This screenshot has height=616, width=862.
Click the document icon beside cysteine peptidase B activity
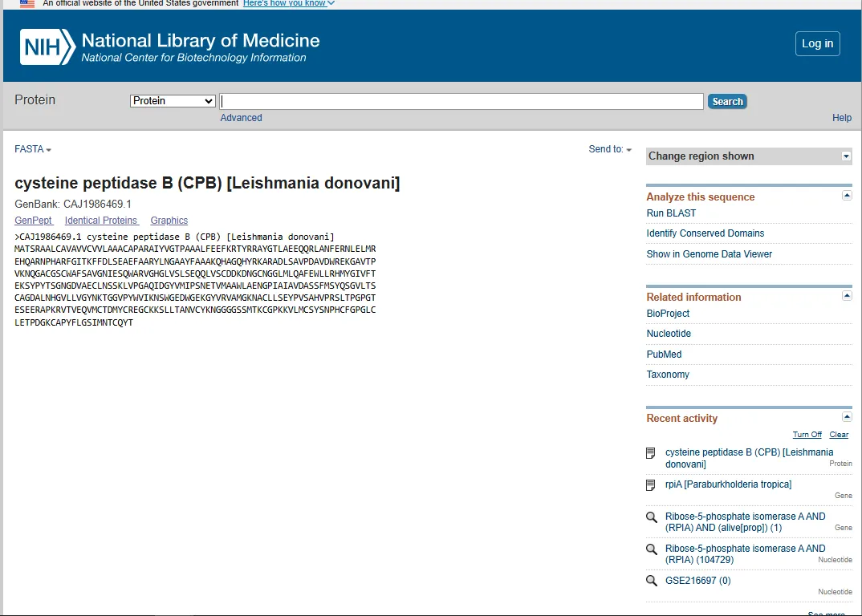pyautogui.click(x=650, y=453)
